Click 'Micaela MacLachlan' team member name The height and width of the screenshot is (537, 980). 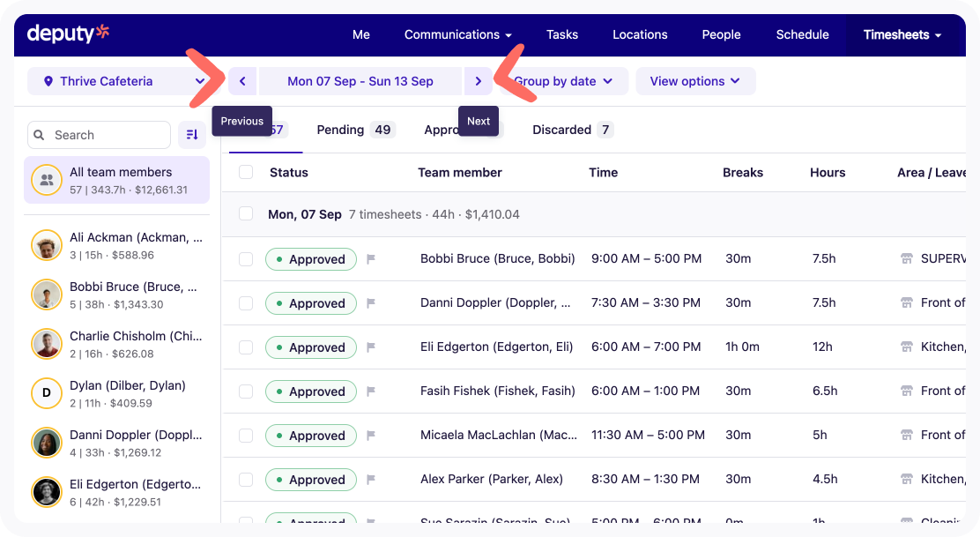(499, 435)
